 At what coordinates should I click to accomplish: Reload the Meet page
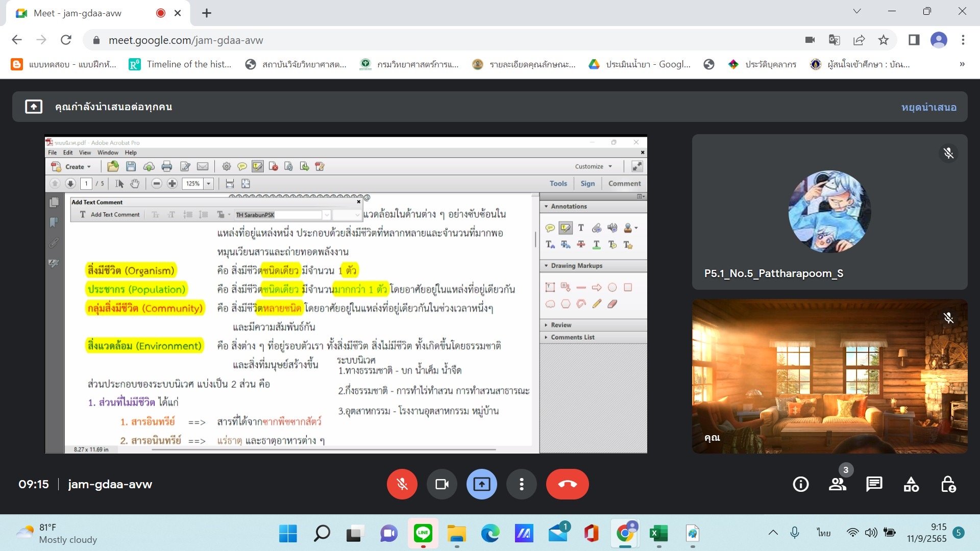coord(66,40)
